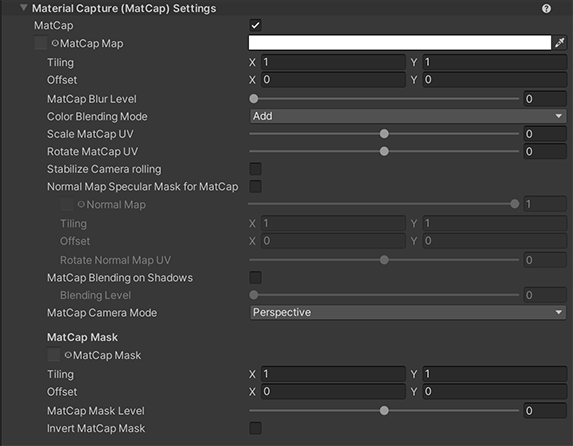Enable Stabilize Camera rolling checkbox
Screen dimensions: 573x446
pyautogui.click(x=255, y=169)
